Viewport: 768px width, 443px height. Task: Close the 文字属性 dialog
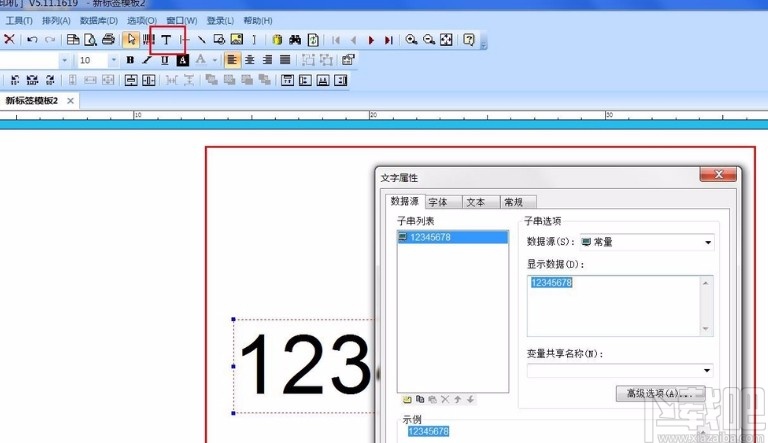click(718, 174)
